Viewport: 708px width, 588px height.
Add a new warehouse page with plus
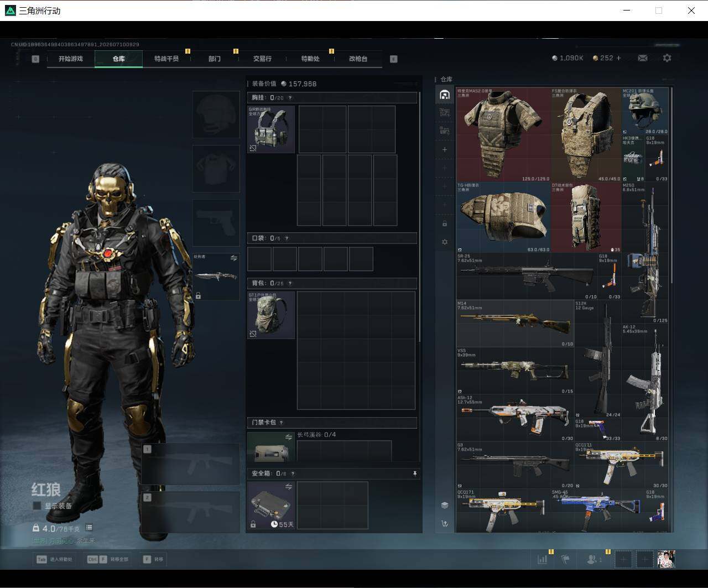tap(445, 149)
